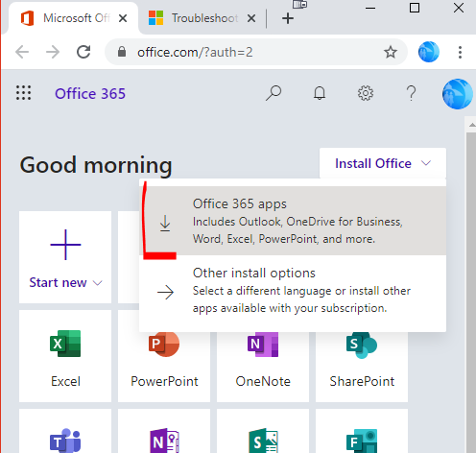Open the account avatar in Office header

coord(458,94)
